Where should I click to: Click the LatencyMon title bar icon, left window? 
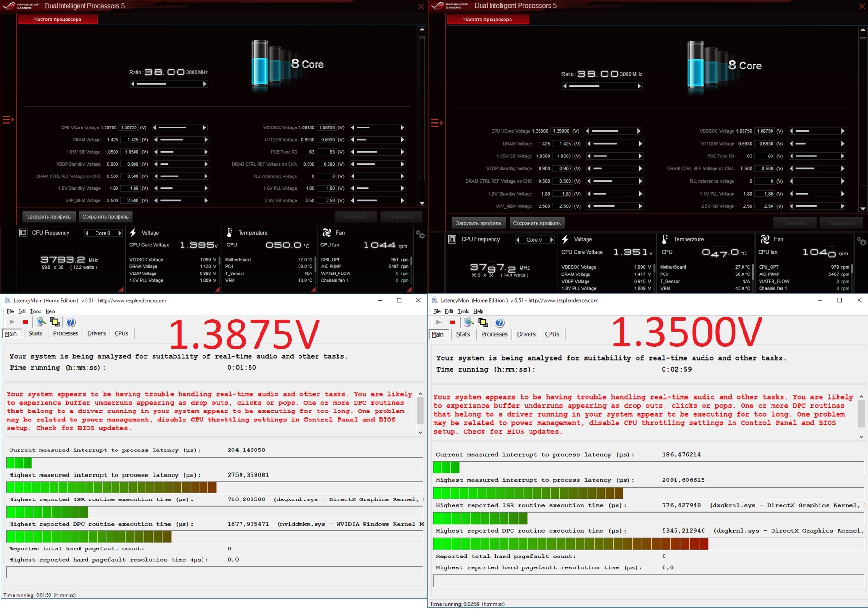pos(8,300)
